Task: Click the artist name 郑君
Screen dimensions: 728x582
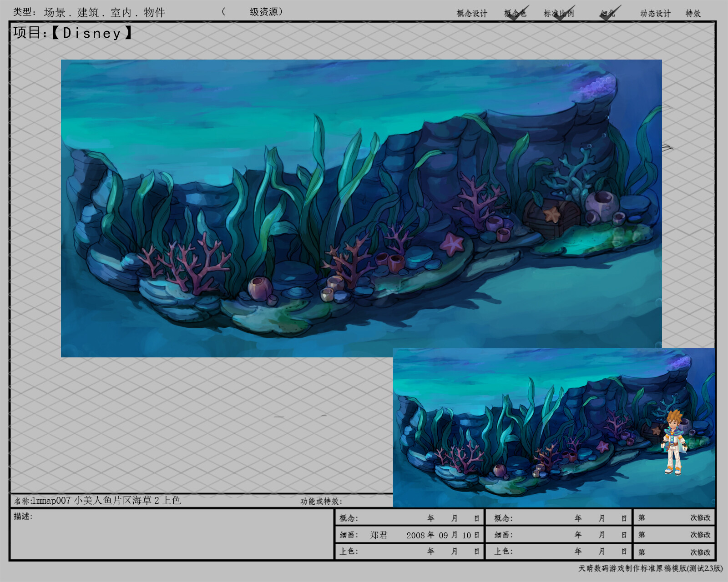Action: (x=379, y=535)
